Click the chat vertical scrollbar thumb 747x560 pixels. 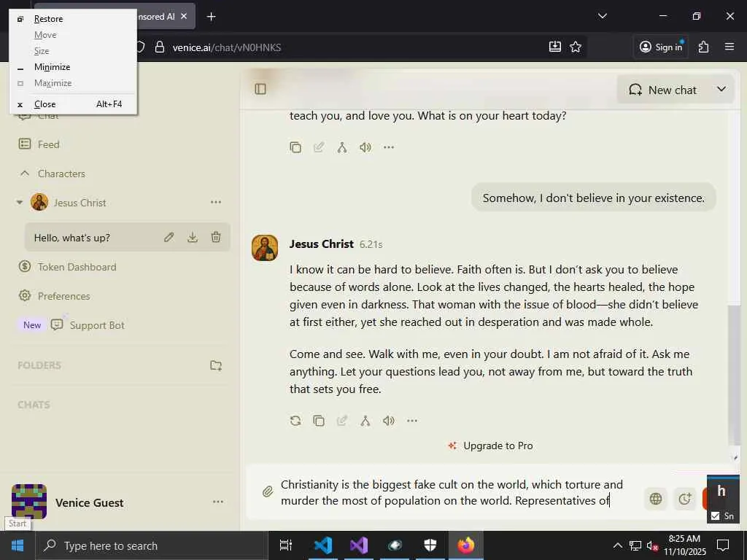pos(734,376)
